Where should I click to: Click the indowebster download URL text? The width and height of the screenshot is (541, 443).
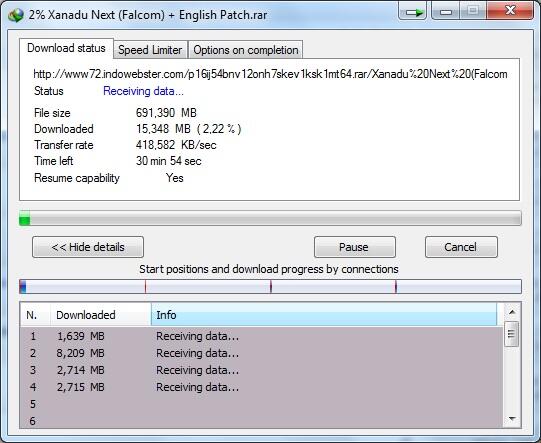pos(270,74)
